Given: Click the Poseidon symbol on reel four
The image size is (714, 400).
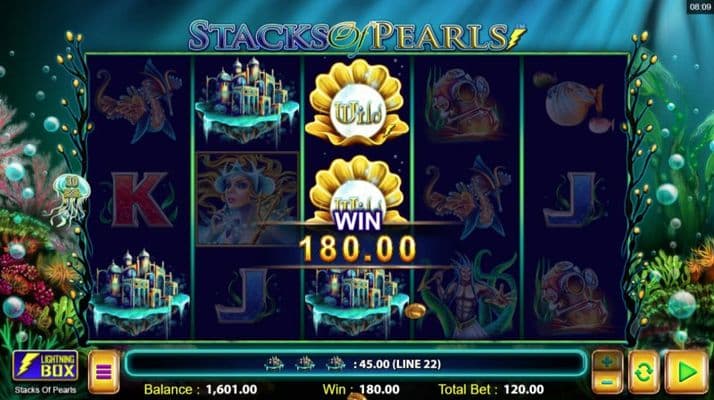Looking at the screenshot, I should tap(467, 295).
